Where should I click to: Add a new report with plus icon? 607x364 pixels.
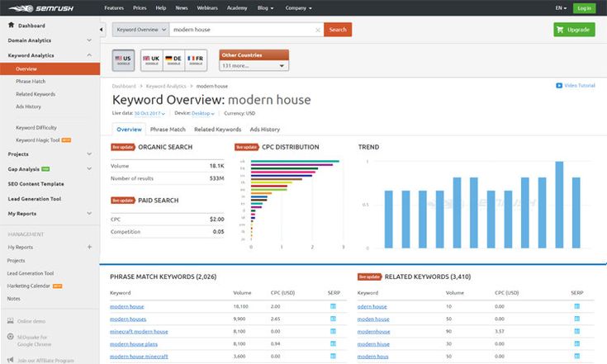click(89, 247)
